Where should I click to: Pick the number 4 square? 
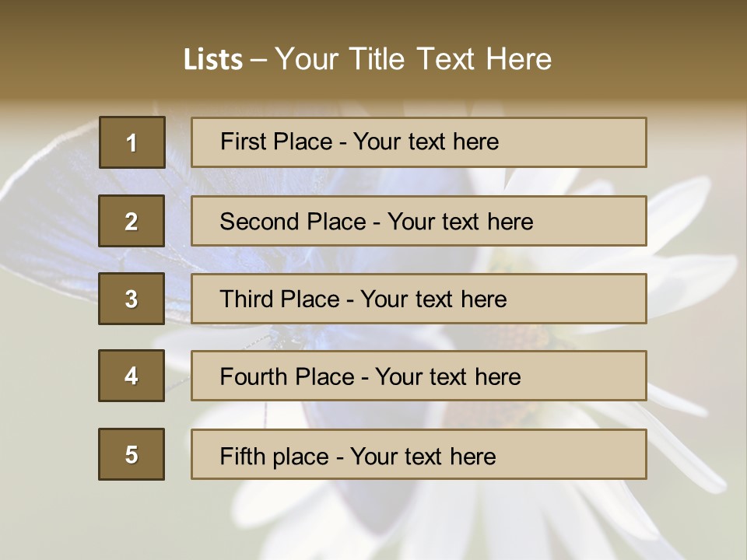click(x=132, y=376)
